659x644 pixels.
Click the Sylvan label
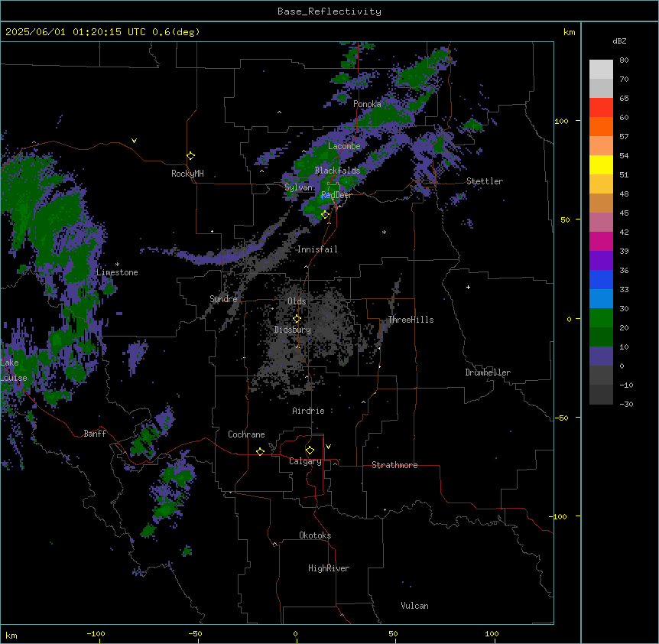(298, 187)
